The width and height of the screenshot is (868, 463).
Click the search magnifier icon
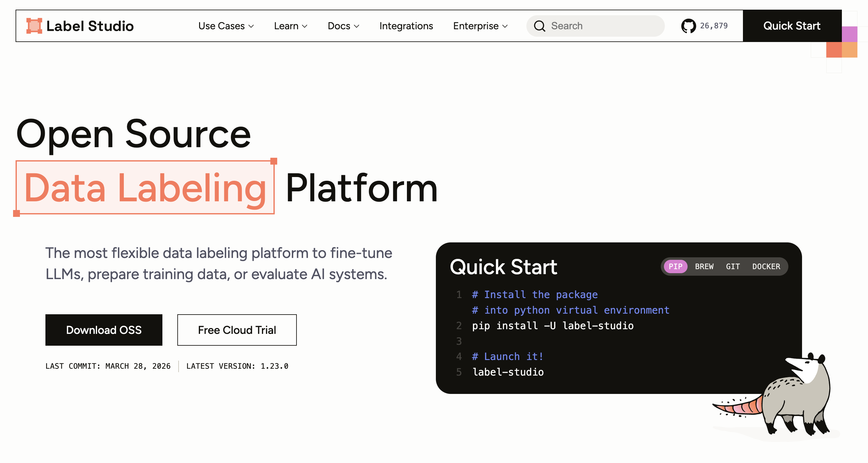[539, 26]
